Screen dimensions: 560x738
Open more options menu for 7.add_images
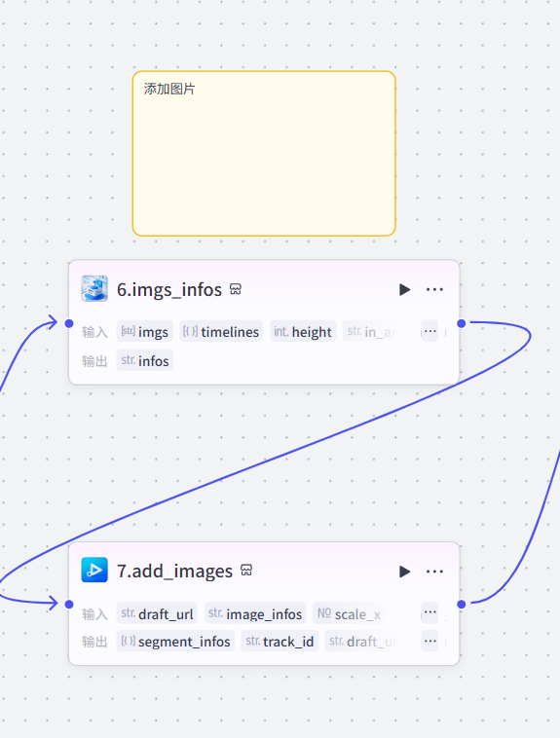tap(434, 572)
